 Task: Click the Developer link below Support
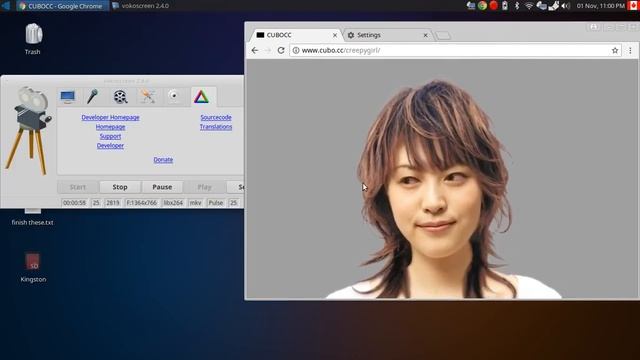click(x=110, y=146)
